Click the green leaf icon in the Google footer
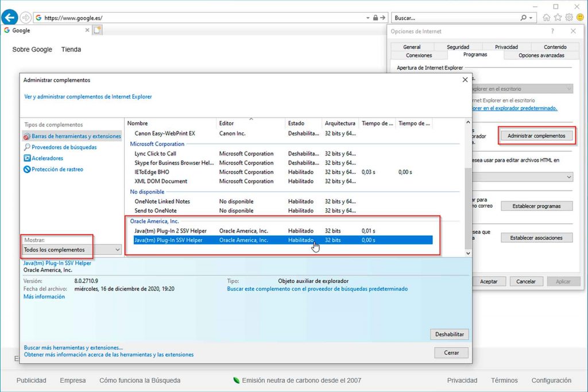Screen dimensions: 588x392 pos(236,381)
